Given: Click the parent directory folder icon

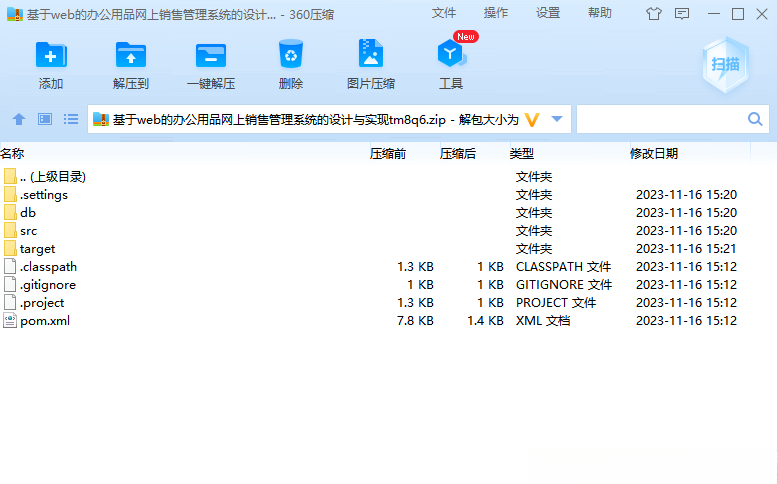Looking at the screenshot, I should (x=10, y=176).
